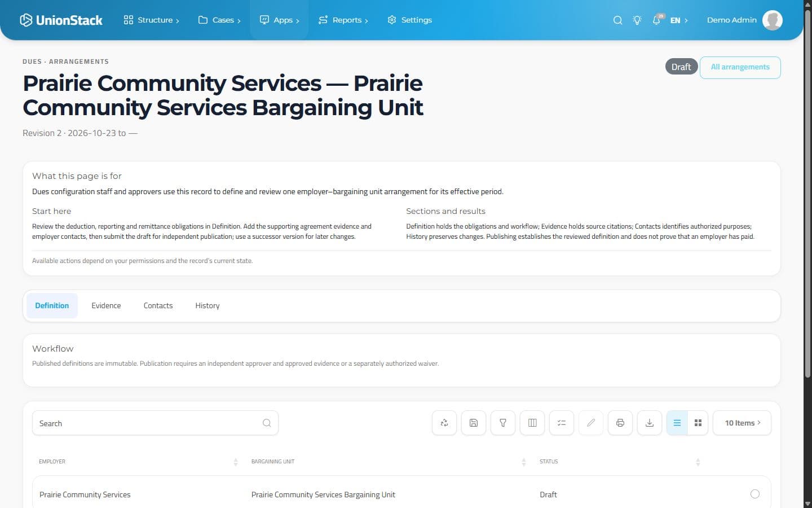Click the 'Start here' subheading
The height and width of the screenshot is (508, 812).
point(52,211)
